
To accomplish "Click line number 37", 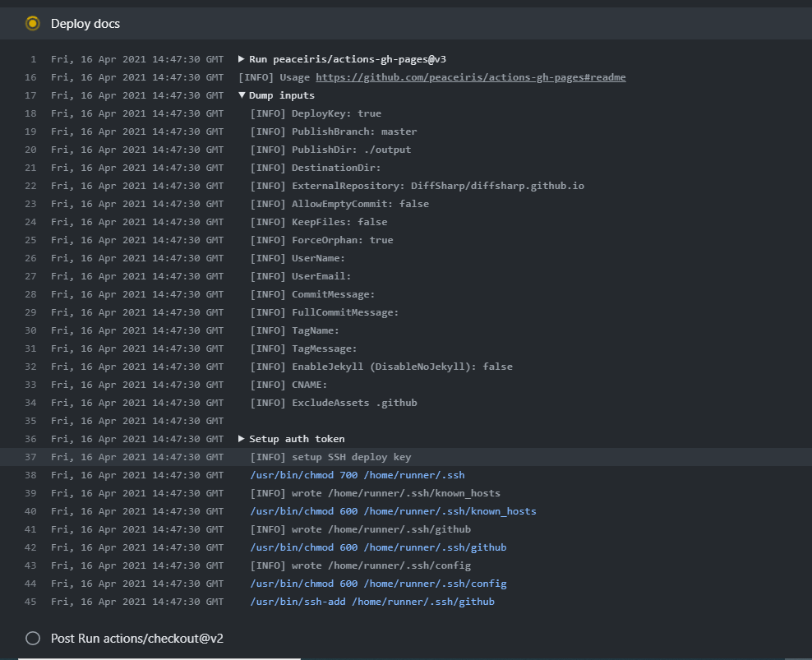I will coord(30,457).
